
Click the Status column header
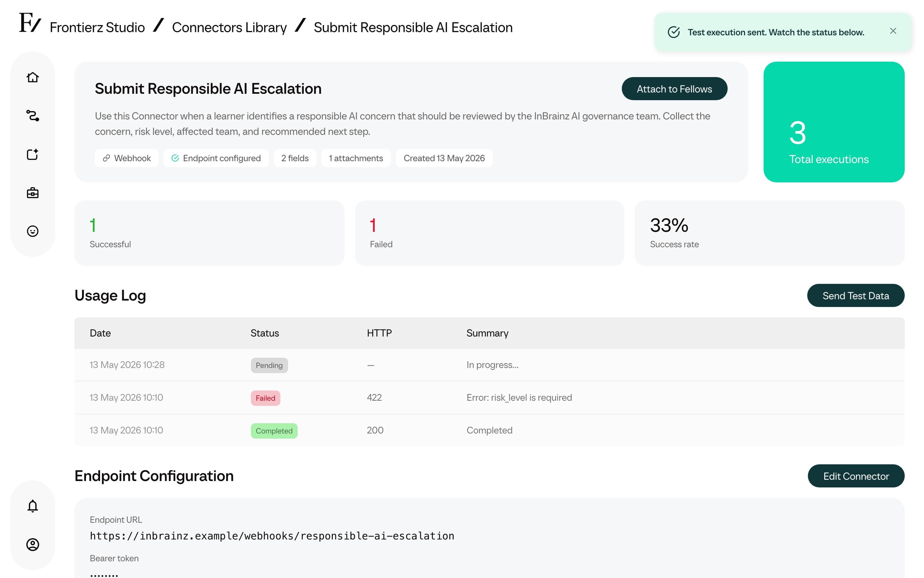click(x=265, y=333)
